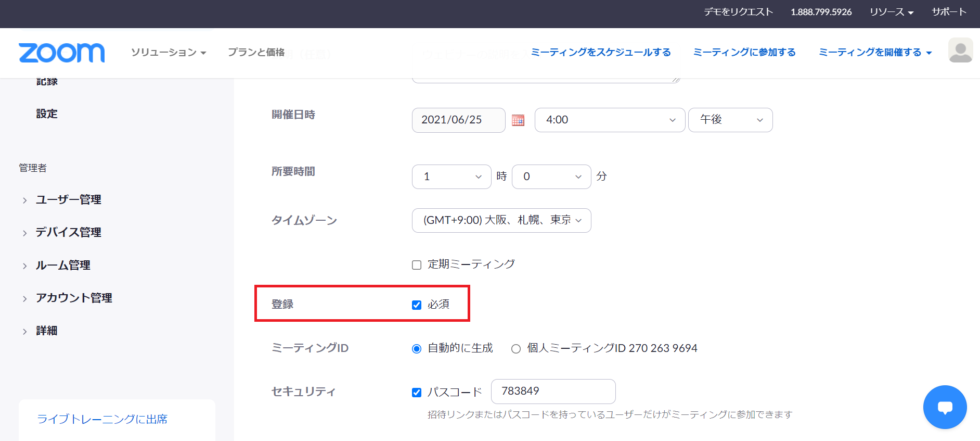Open the ソリューション menu
Image resolution: width=980 pixels, height=441 pixels.
[x=169, y=53]
